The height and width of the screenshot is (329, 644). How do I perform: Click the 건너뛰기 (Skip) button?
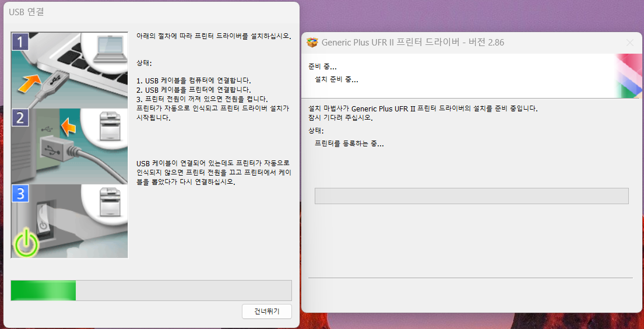click(x=267, y=311)
